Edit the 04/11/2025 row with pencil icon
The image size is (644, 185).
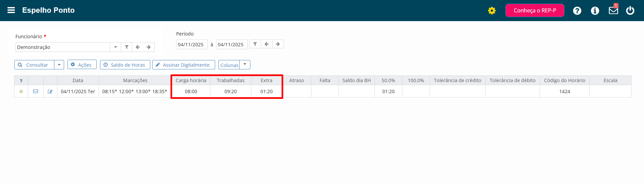point(50,91)
